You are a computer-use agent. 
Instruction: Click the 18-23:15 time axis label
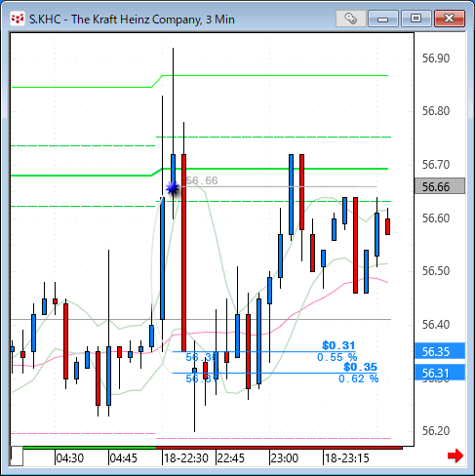347,458
